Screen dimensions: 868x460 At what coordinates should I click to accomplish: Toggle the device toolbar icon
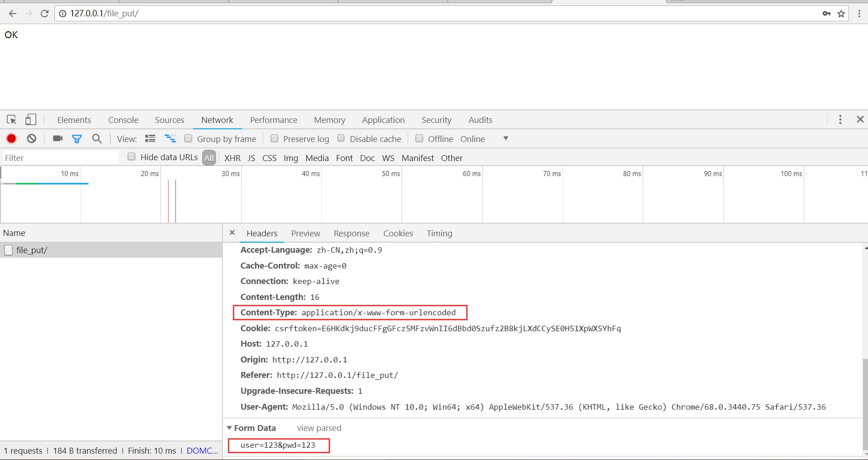(x=30, y=120)
